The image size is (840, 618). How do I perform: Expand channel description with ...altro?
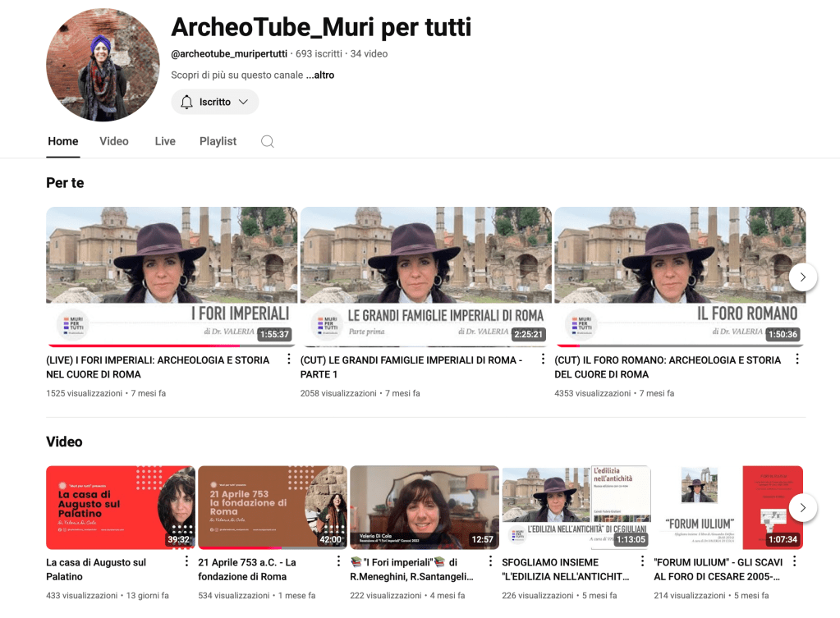coord(320,75)
